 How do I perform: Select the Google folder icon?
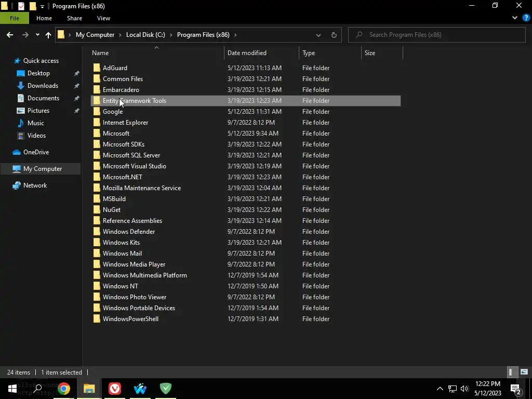97,111
